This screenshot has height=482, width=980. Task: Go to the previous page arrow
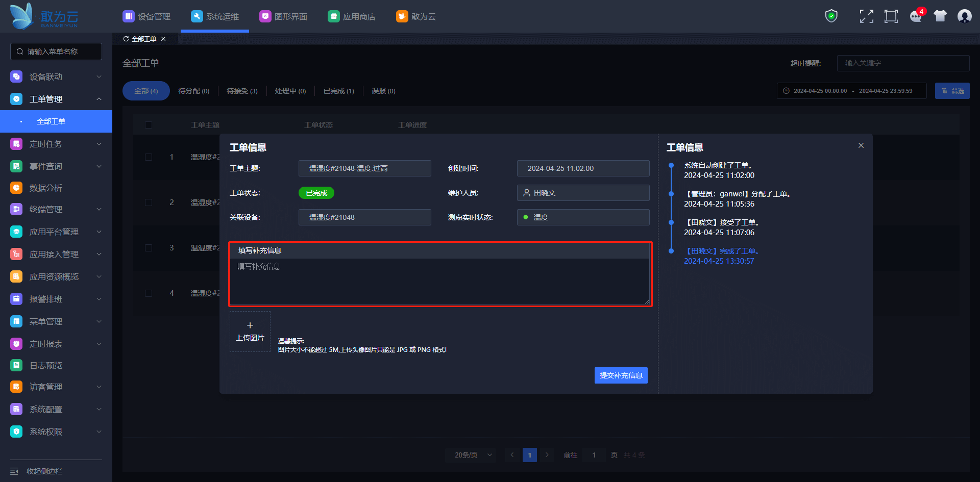pos(512,455)
